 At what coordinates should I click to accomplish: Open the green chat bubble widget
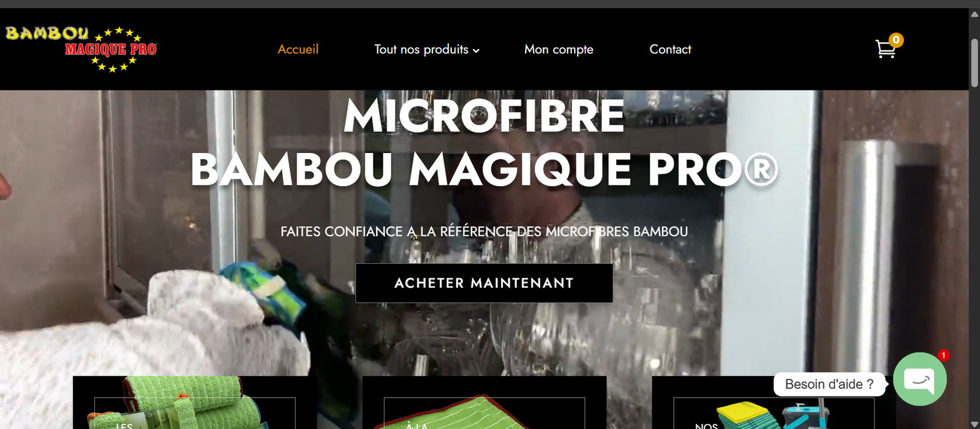tap(919, 379)
